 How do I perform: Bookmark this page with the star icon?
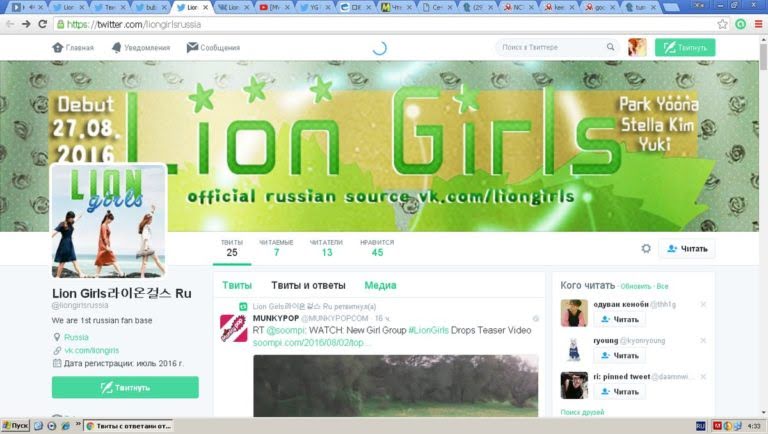(x=722, y=24)
